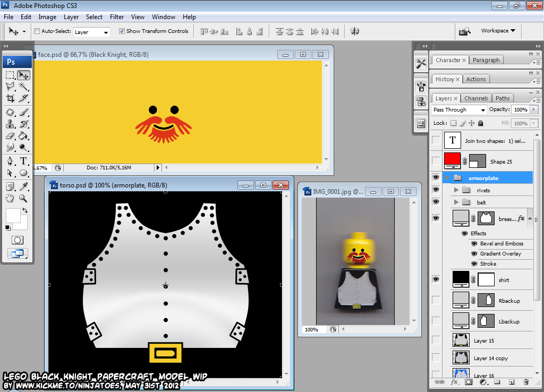Open the Pass Through blend mode dropdown
Screen dimensions: 544x392
click(x=458, y=109)
